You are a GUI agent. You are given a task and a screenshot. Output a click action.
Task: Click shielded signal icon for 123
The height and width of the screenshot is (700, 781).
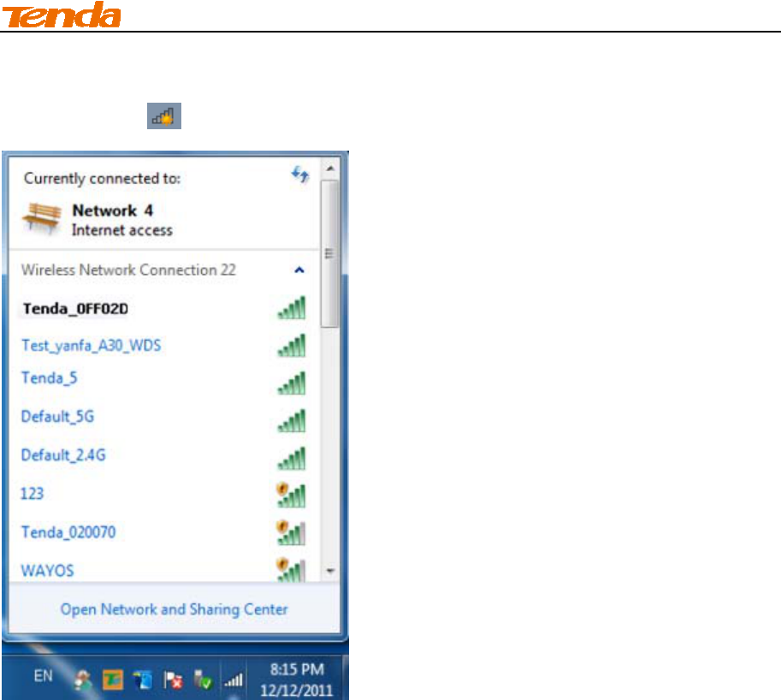point(291,495)
